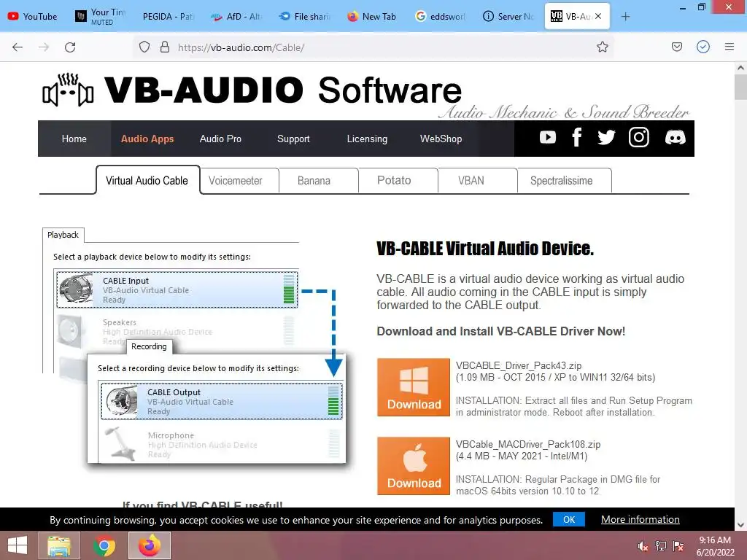This screenshot has width=747, height=560.
Task: Click the page vertical scrollbar thumb
Action: (740, 87)
